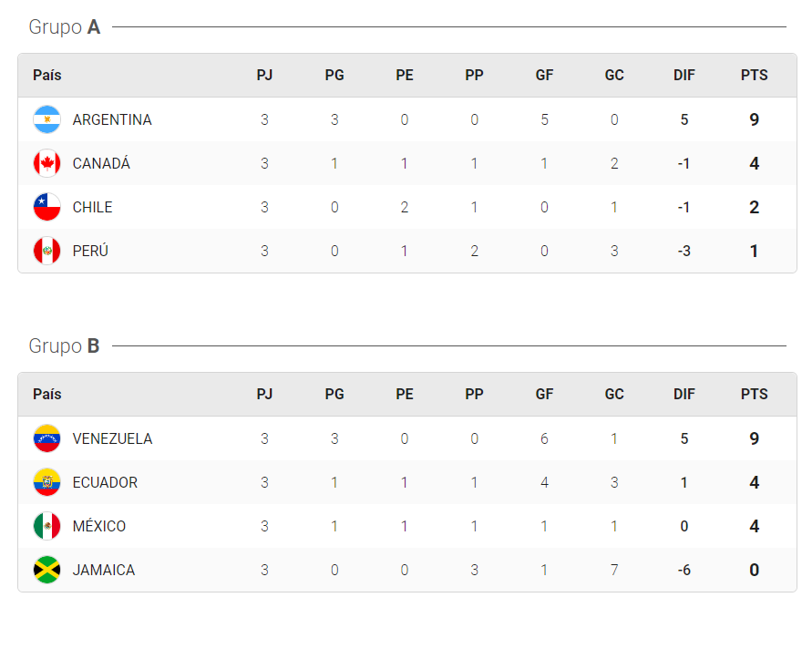Click the Argentina flag icon
Screen dimensions: 812x649
[x=46, y=119]
